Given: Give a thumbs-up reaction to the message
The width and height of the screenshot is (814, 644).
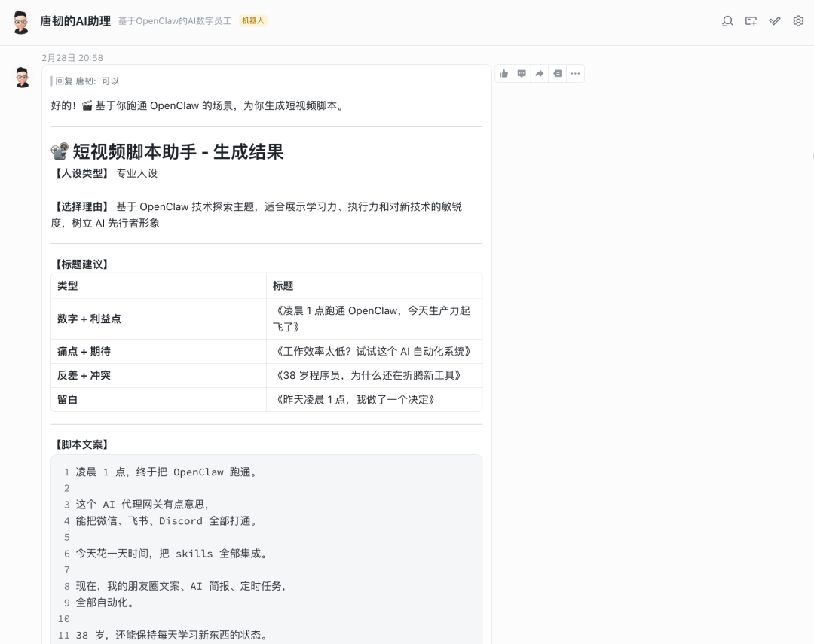Looking at the screenshot, I should 503,73.
